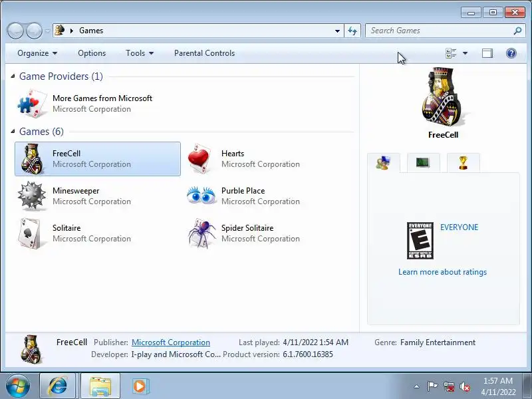This screenshot has width=532, height=399.
Task: Open the Windows Start menu
Action: coord(18,386)
